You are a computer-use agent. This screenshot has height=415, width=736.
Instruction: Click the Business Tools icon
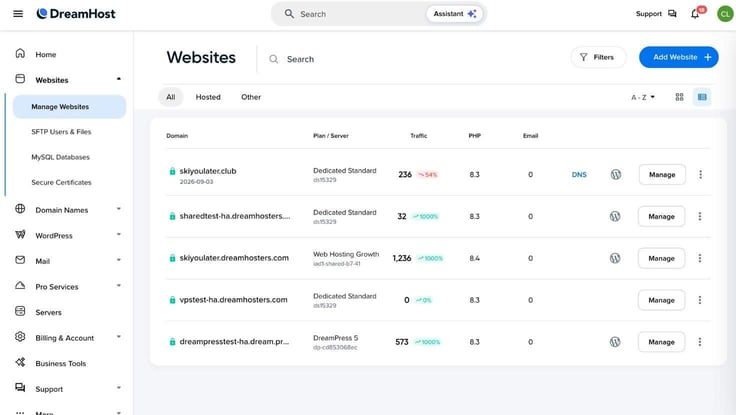pyautogui.click(x=20, y=362)
